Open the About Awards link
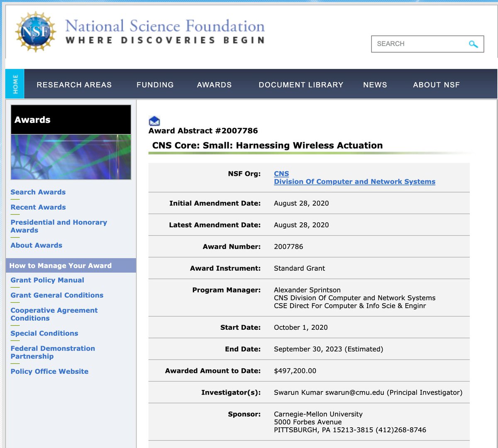 point(37,245)
